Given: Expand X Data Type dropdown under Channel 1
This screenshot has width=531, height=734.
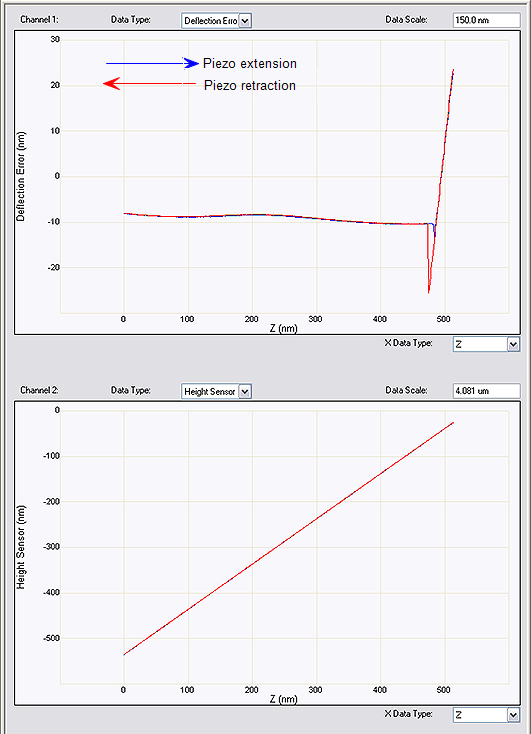Looking at the screenshot, I should (513, 345).
